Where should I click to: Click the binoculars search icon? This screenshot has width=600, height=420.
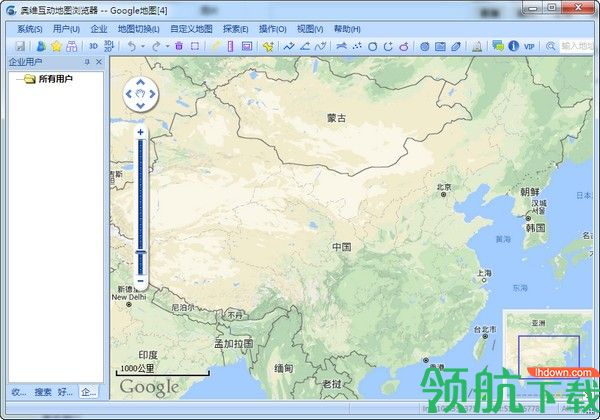coord(72,46)
